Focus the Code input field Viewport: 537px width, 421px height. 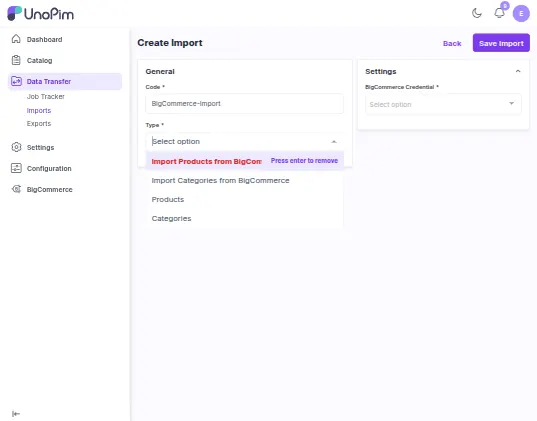coord(244,103)
